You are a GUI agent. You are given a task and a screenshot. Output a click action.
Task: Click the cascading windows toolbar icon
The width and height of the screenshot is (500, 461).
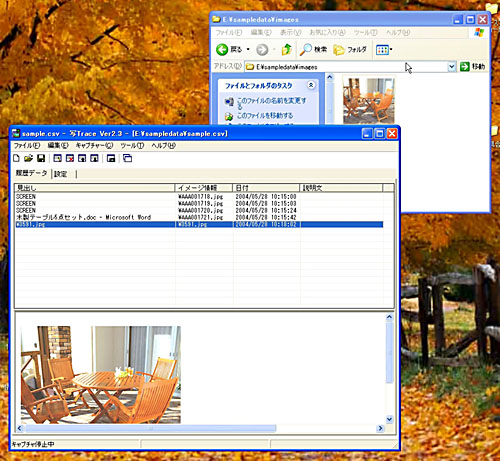127,158
